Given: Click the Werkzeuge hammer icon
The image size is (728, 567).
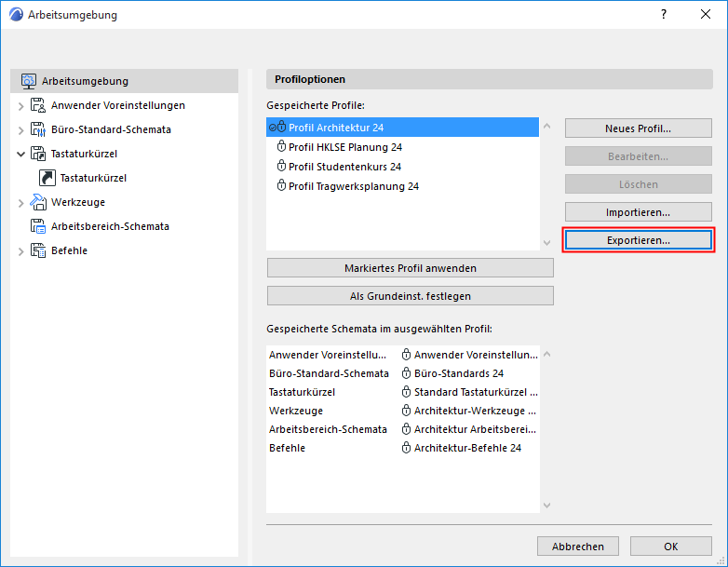Looking at the screenshot, I should click(x=38, y=202).
